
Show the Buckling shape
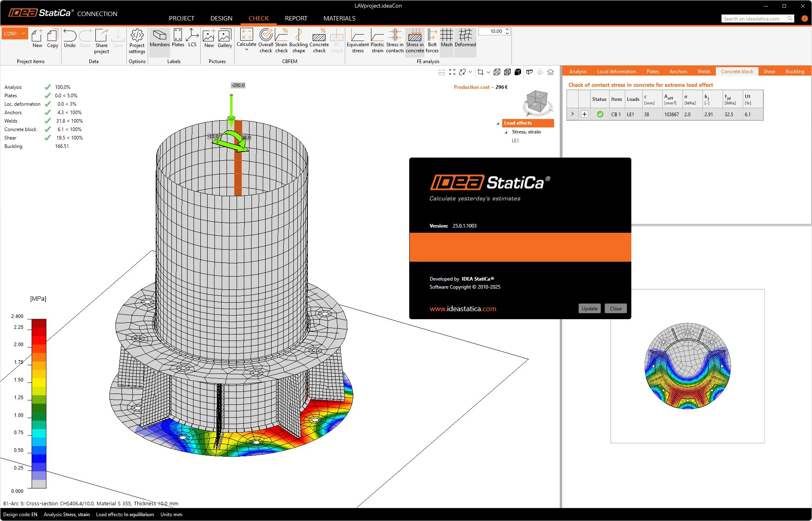(299, 40)
